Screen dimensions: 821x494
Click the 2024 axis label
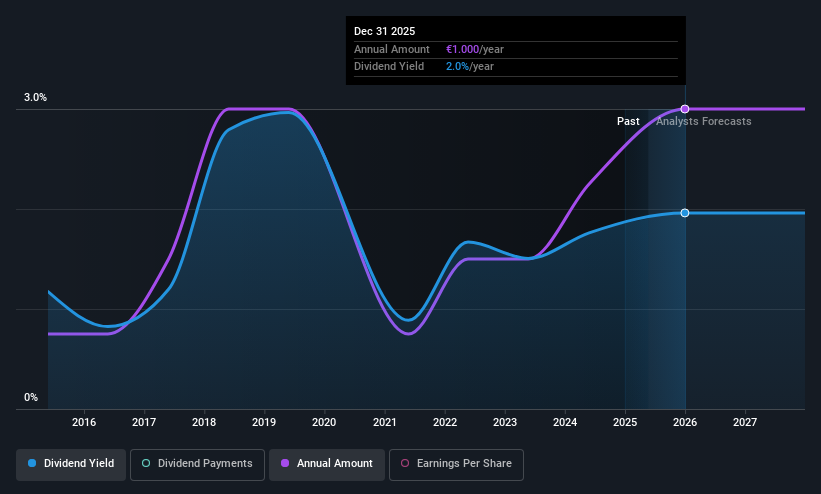click(x=565, y=422)
